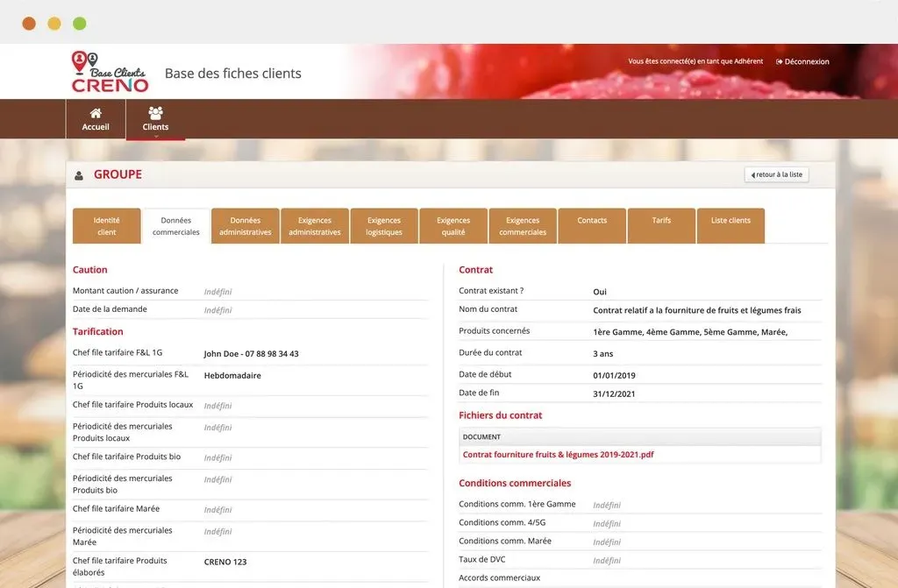Click the DOCUMENT column header
The height and width of the screenshot is (588, 898).
point(481,436)
